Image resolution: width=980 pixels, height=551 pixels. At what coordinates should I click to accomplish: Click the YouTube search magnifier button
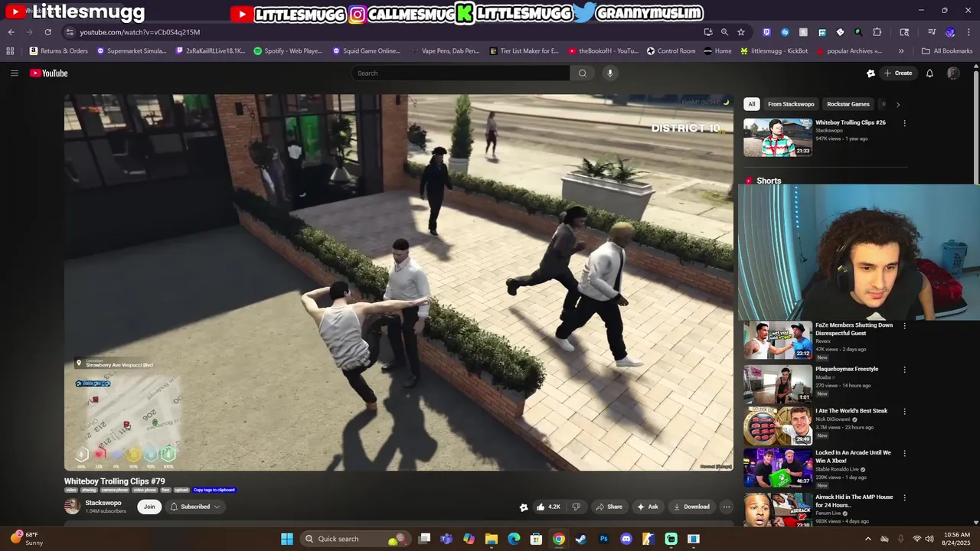(582, 73)
